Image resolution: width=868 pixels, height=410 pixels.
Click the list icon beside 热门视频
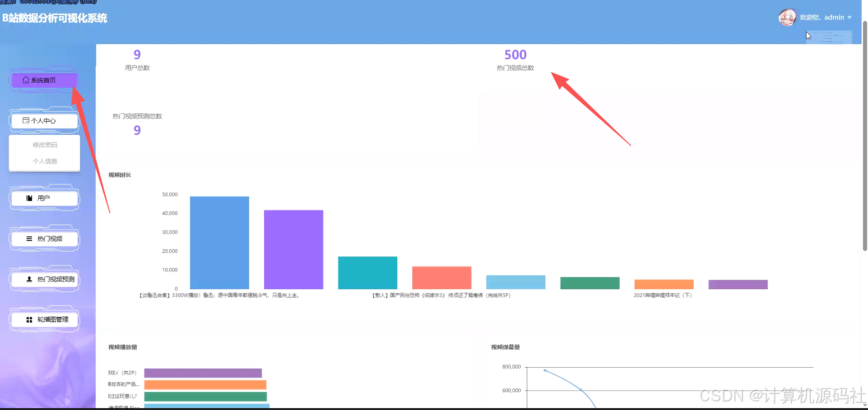(29, 239)
